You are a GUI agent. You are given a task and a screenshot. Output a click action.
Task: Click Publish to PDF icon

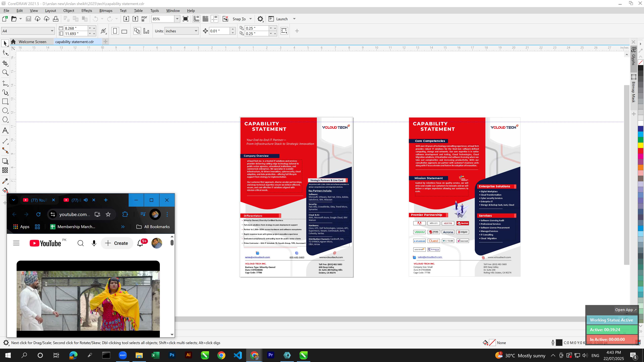pyautogui.click(x=144, y=19)
